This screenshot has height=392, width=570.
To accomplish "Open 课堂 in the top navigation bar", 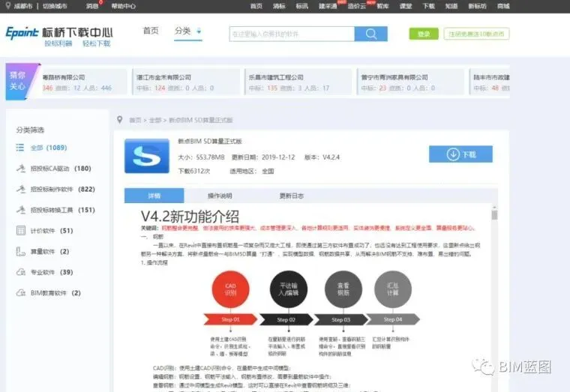I will pos(406,6).
